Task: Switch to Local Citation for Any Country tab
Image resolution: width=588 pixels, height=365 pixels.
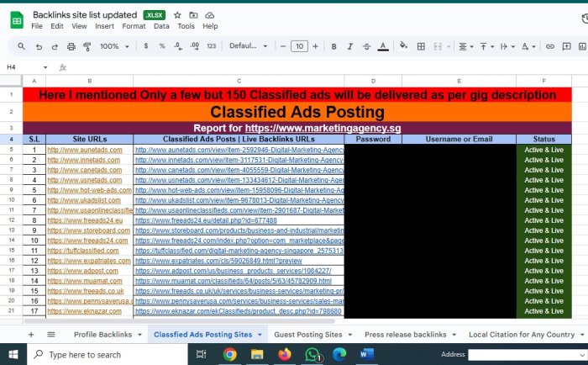Action: coord(522,334)
